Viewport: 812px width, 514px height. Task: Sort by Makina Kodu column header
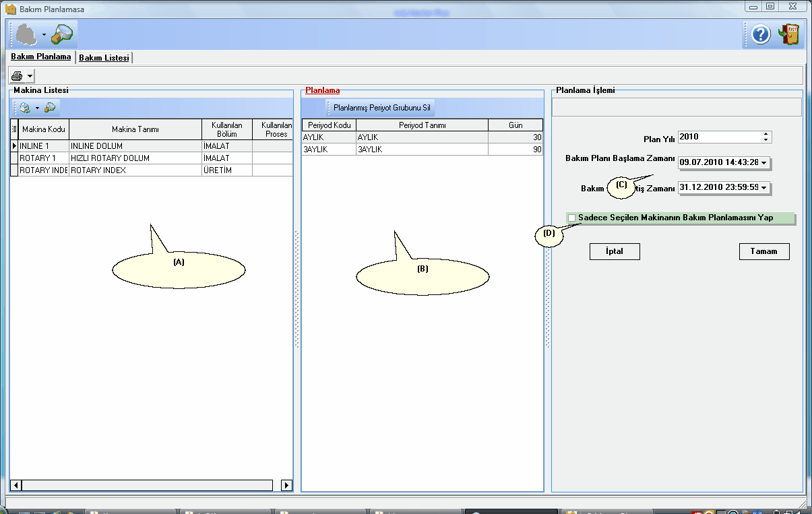click(x=43, y=129)
